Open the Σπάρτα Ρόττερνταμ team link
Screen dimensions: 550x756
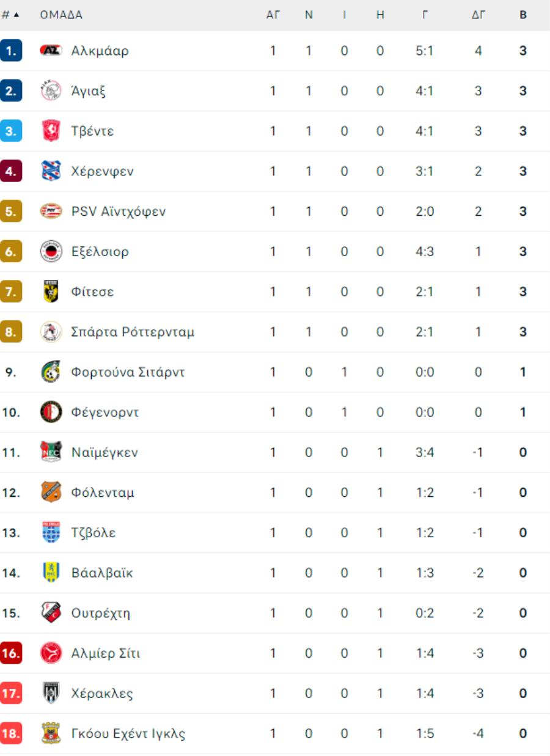point(133,332)
